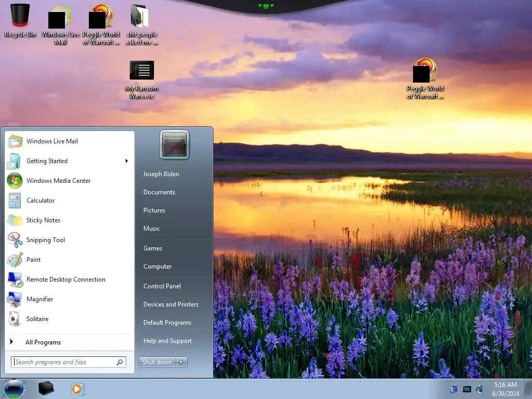Click the Shut down button
532x399 pixels.
coord(157,362)
